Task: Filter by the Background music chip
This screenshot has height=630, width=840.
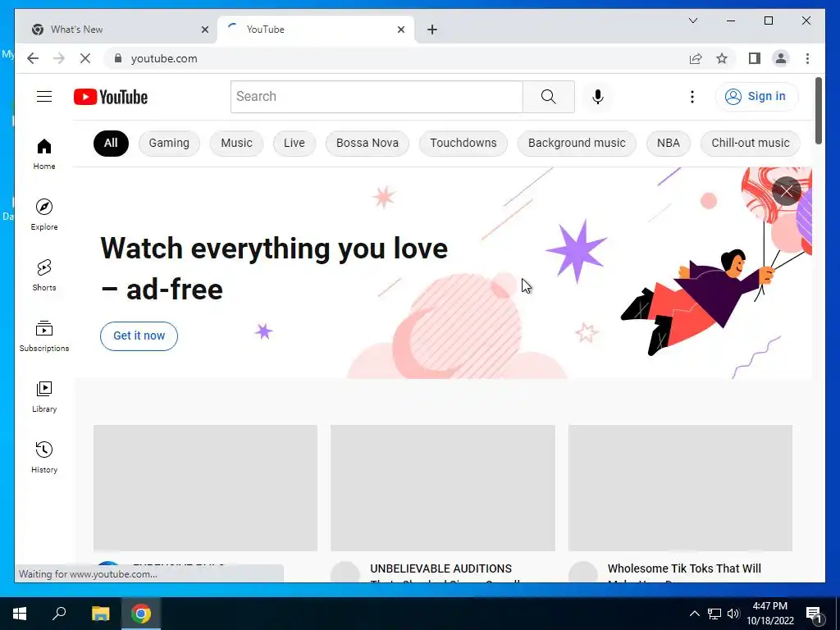Action: pos(577,143)
